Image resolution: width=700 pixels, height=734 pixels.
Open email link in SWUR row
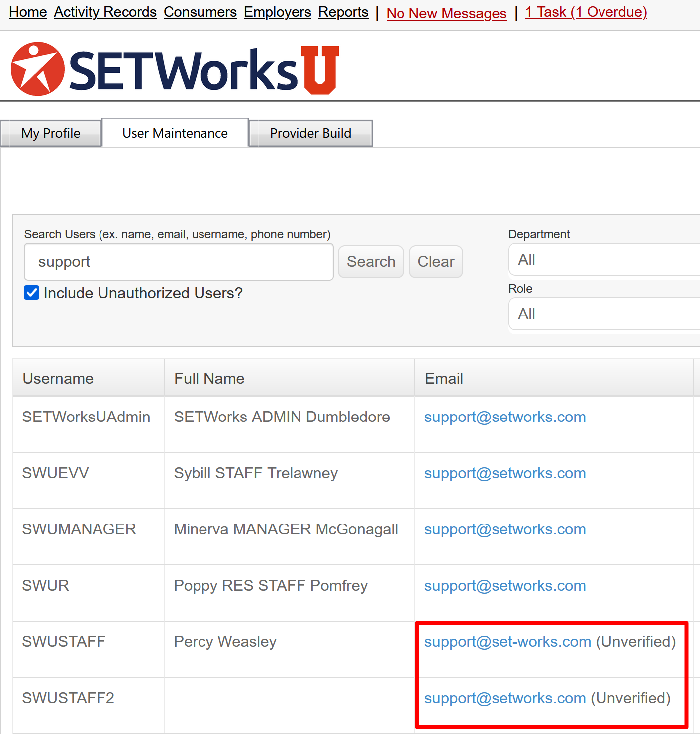pyautogui.click(x=505, y=586)
